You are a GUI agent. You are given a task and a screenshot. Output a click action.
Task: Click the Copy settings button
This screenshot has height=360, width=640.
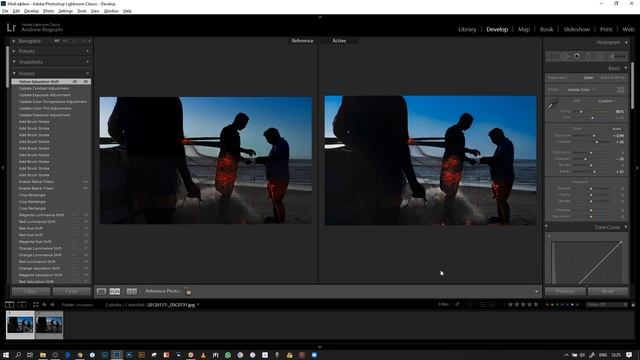tap(31, 291)
